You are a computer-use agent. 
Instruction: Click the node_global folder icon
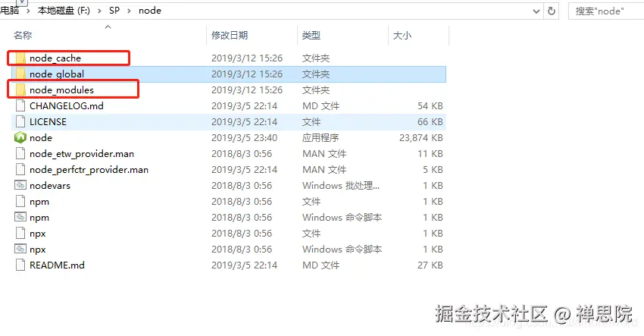pos(20,74)
